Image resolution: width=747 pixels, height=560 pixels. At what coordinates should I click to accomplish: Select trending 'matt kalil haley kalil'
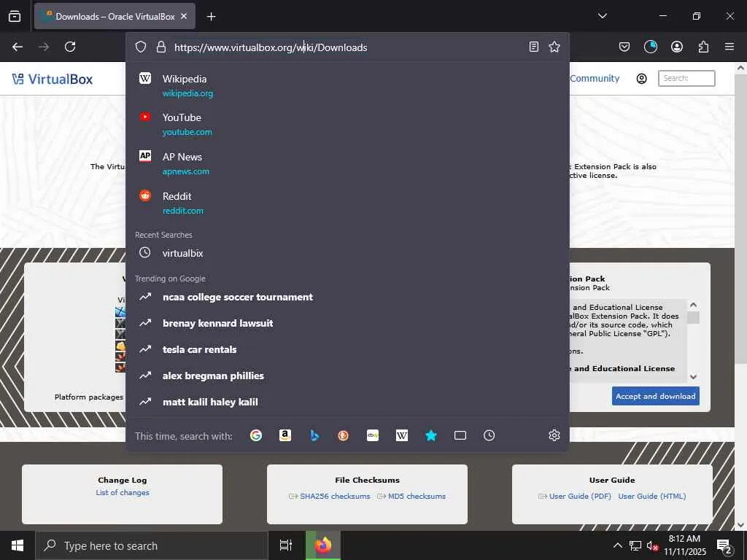coord(348,402)
